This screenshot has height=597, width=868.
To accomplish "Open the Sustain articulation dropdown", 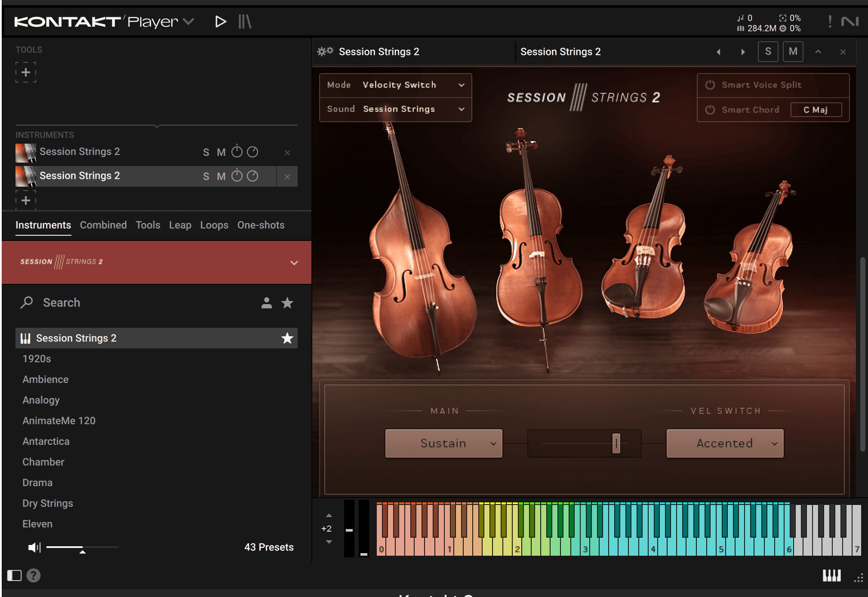I will click(444, 443).
